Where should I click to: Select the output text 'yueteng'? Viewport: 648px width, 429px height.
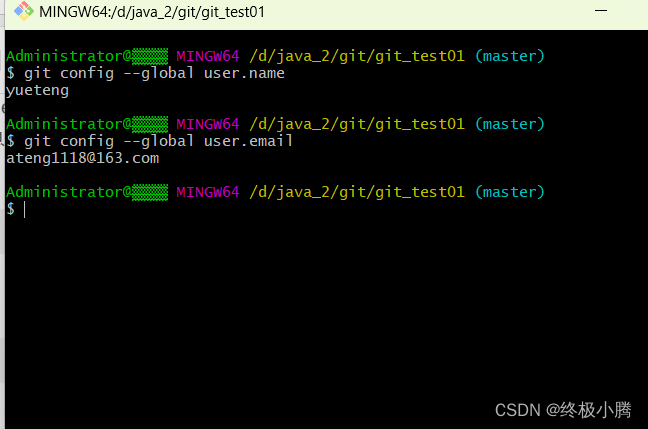point(37,91)
